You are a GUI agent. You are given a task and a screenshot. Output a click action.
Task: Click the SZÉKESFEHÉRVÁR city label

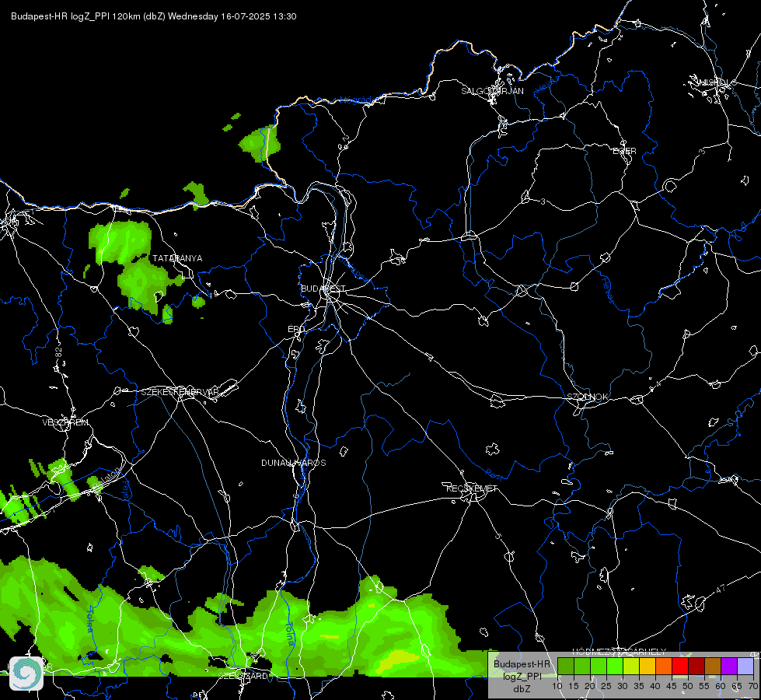click(180, 392)
